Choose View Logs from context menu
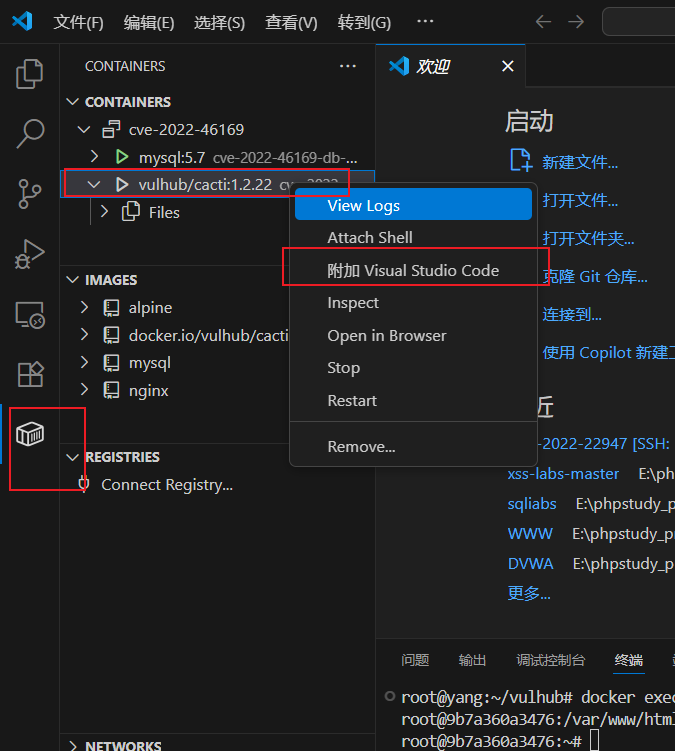 [413, 205]
